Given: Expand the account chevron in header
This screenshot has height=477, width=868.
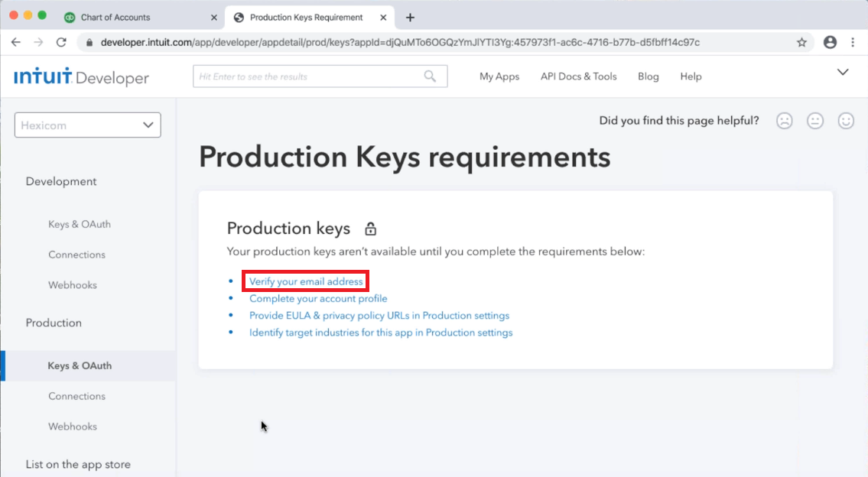Looking at the screenshot, I should click(x=843, y=72).
